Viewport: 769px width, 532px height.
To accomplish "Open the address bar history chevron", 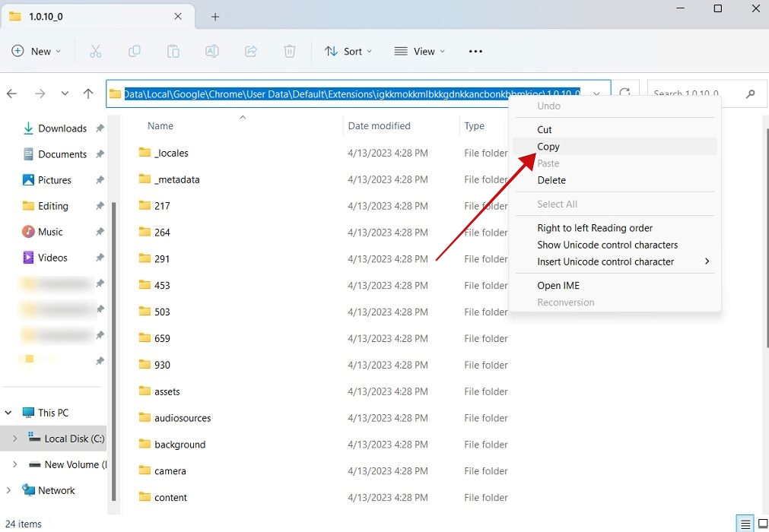I will click(x=596, y=93).
